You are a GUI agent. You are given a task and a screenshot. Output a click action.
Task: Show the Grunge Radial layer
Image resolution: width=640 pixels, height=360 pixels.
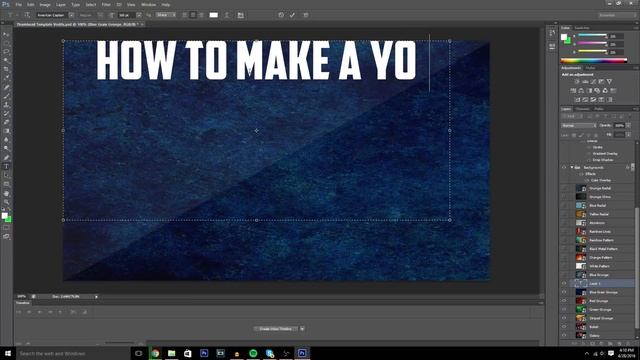pyautogui.click(x=564, y=188)
